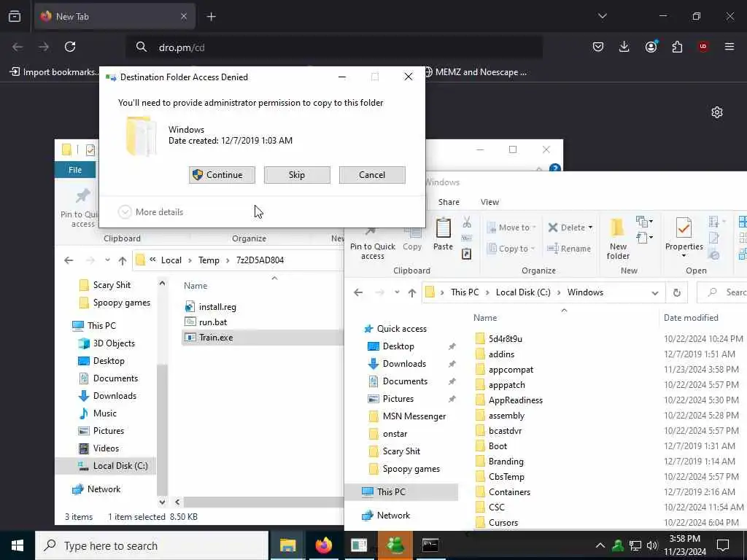Click the Firefox URL bar
The height and width of the screenshot is (560, 747).
[333, 47]
